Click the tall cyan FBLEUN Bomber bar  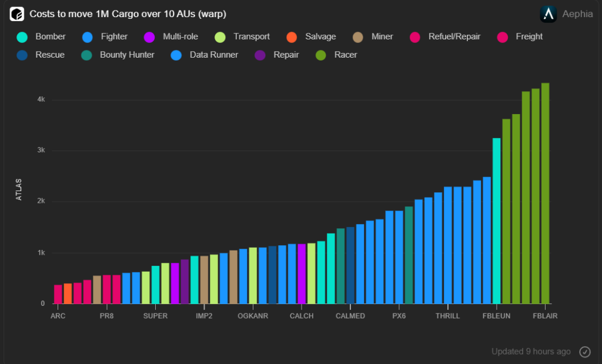click(496, 221)
